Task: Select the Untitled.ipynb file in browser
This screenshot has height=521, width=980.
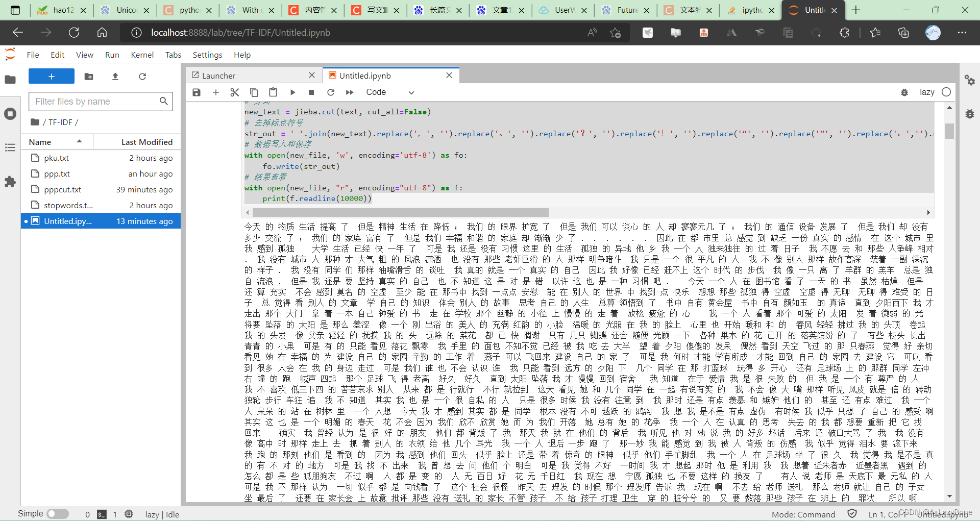Action: click(x=101, y=221)
